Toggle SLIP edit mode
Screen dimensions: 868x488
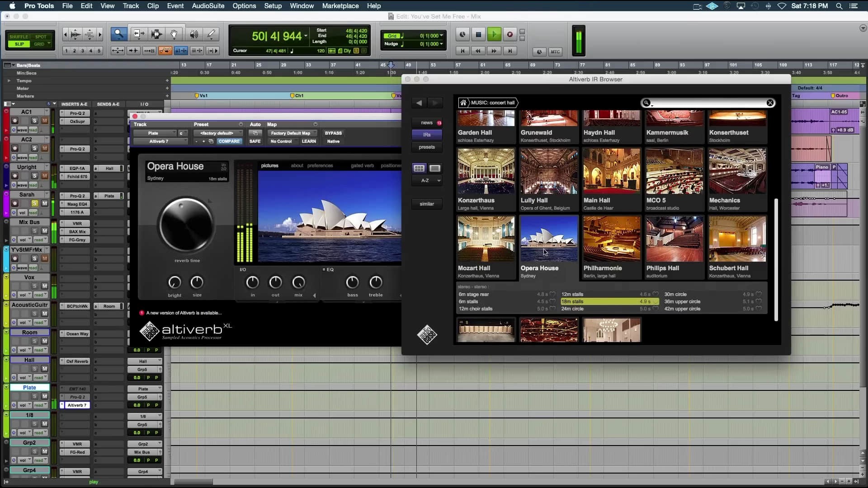(19, 44)
